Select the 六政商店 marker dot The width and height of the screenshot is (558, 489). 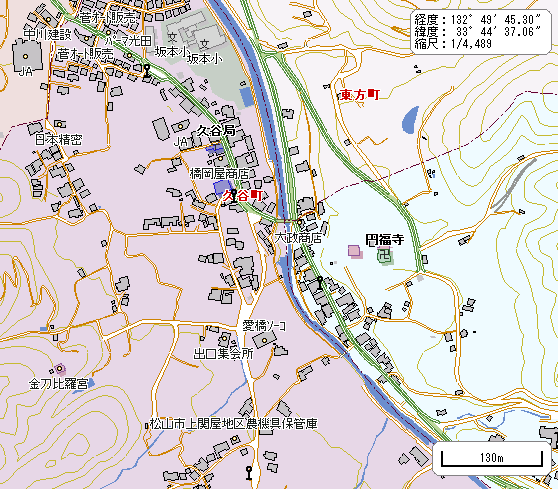pos(300,223)
